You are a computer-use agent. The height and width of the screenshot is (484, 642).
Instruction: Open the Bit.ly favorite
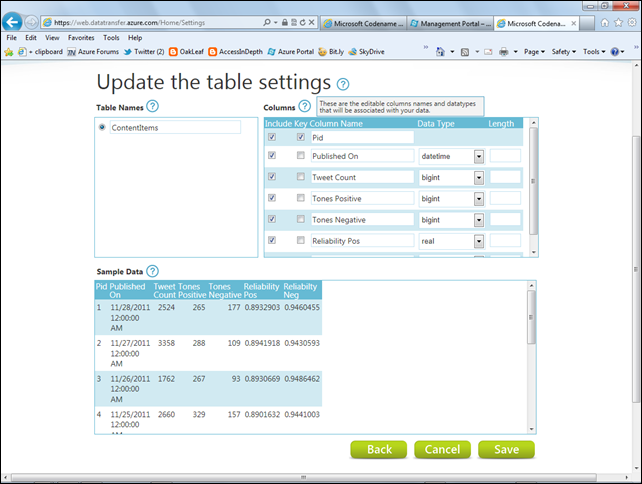pos(331,52)
